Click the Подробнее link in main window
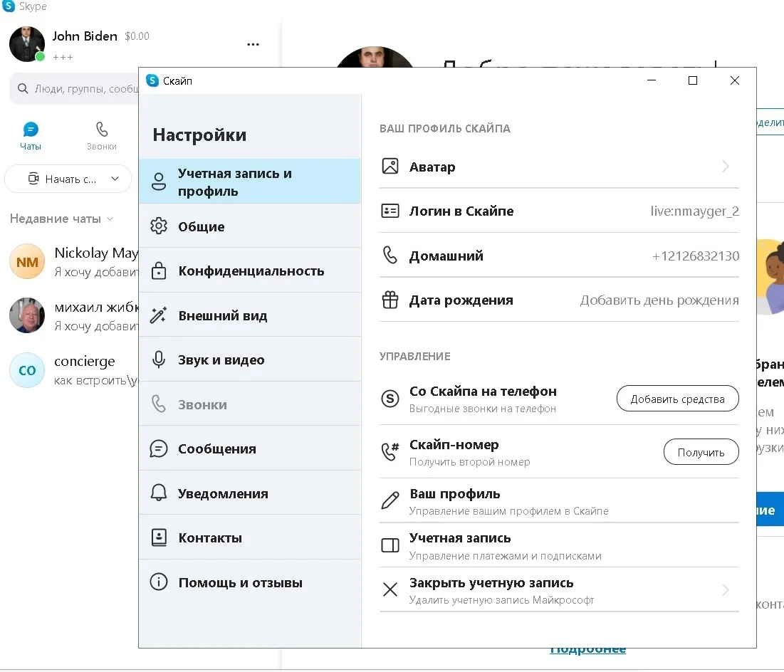The image size is (784, 672). click(x=588, y=651)
